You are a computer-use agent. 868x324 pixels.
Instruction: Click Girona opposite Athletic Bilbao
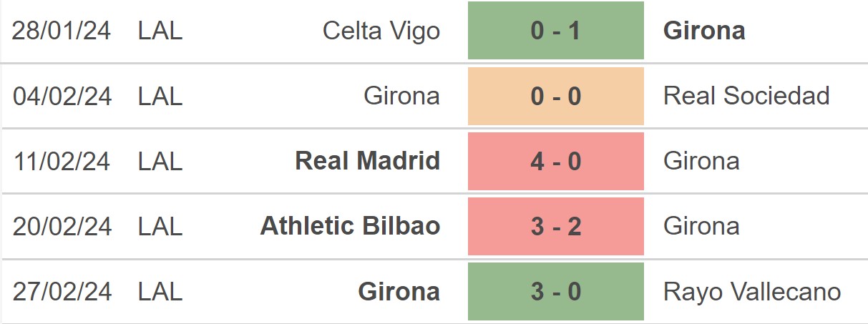point(701,226)
